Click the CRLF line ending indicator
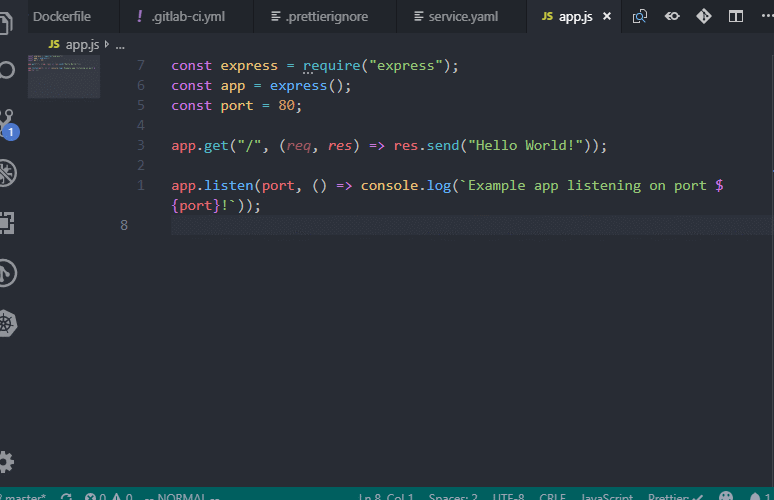This screenshot has height=500, width=774. (552, 496)
